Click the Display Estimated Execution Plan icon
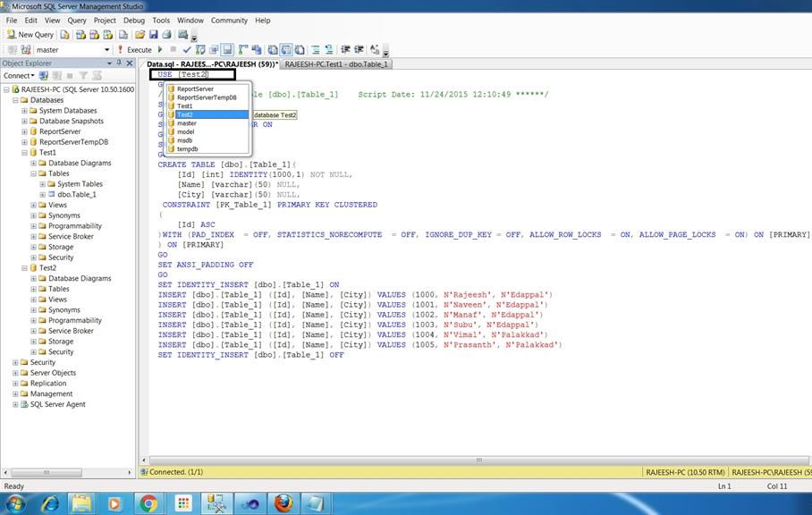This screenshot has width=812, height=515. [x=200, y=49]
